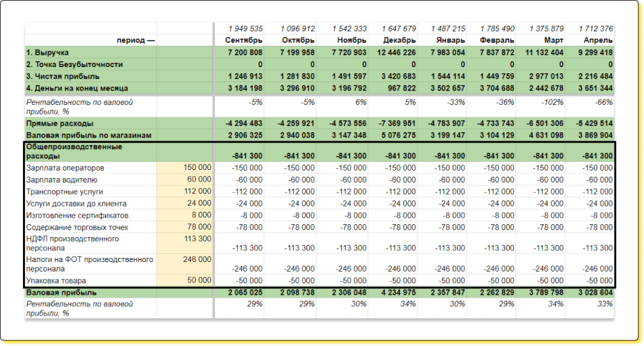Select the Сентябрь column header
This screenshot has height=346, width=644.
[x=243, y=40]
